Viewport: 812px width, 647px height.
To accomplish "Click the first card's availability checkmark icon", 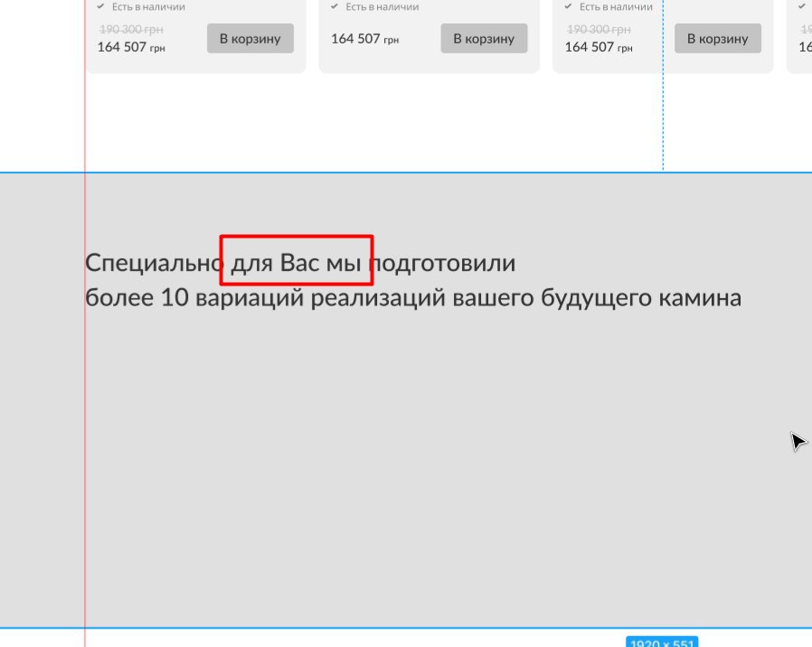I will pos(101,6).
